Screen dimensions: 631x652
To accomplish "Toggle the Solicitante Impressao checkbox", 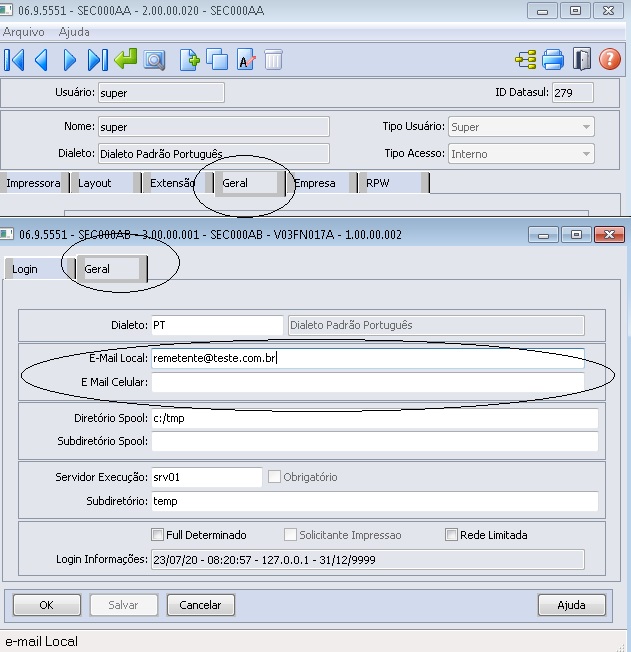I will (290, 534).
